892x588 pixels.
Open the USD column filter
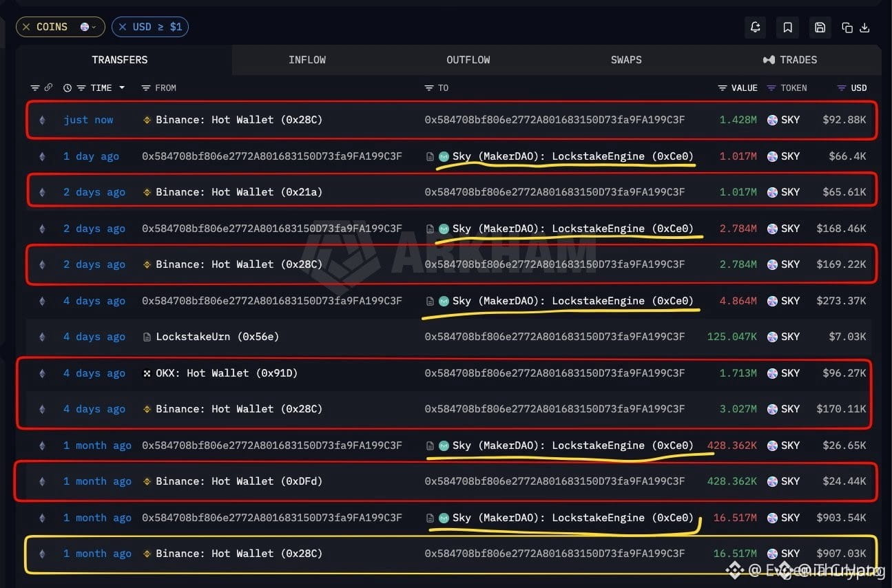pos(842,88)
